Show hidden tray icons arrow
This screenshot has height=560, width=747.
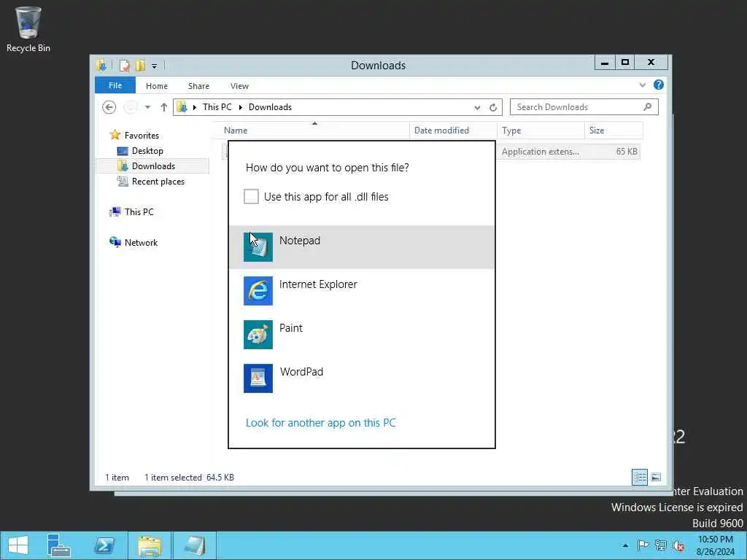pos(625,545)
